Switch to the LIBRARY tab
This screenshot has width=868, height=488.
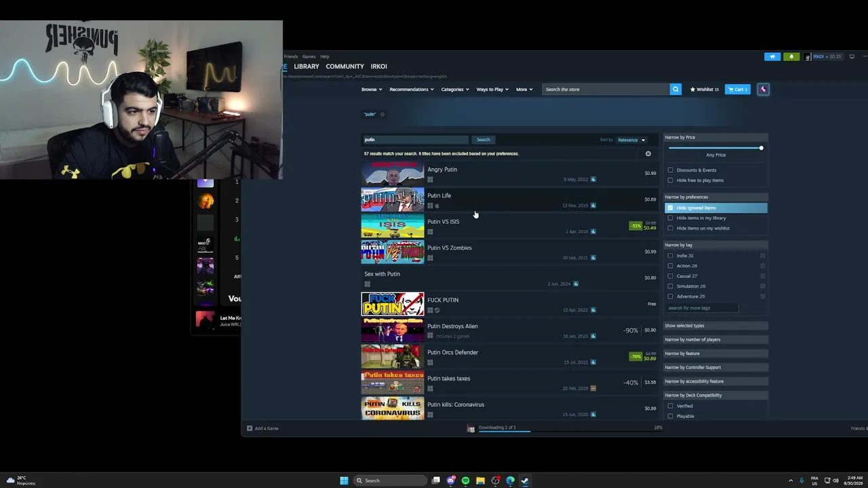pyautogui.click(x=307, y=66)
